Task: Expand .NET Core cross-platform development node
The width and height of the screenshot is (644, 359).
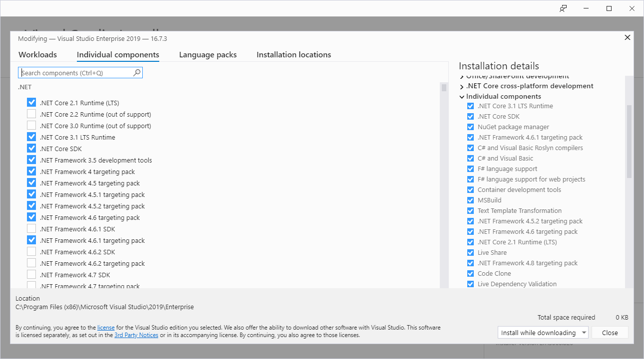Action: [x=462, y=86]
